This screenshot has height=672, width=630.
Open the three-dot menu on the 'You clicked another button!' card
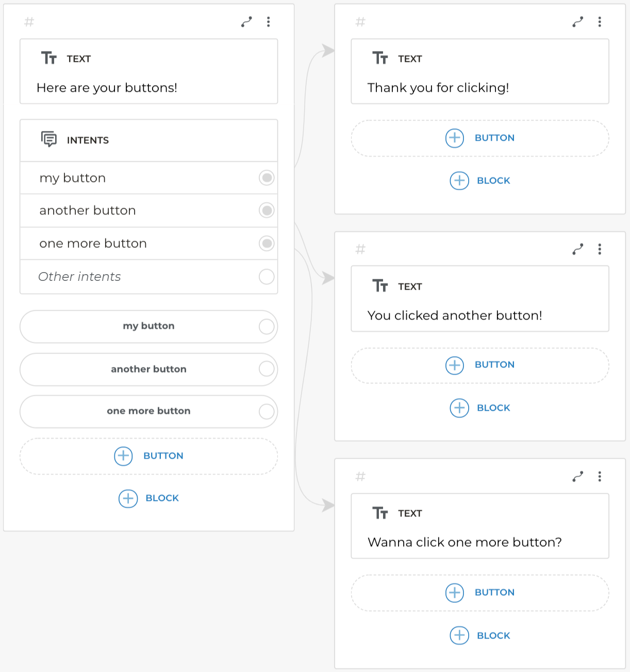tap(599, 249)
